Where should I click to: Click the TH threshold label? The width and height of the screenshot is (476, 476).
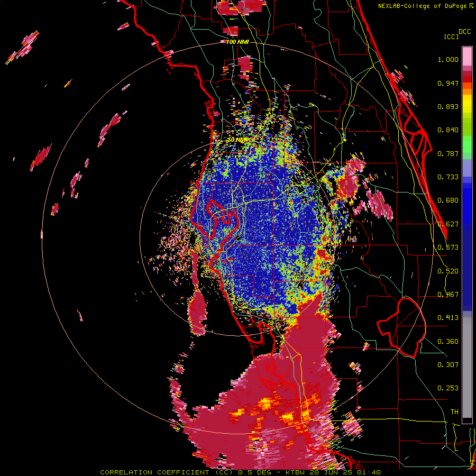point(454,412)
